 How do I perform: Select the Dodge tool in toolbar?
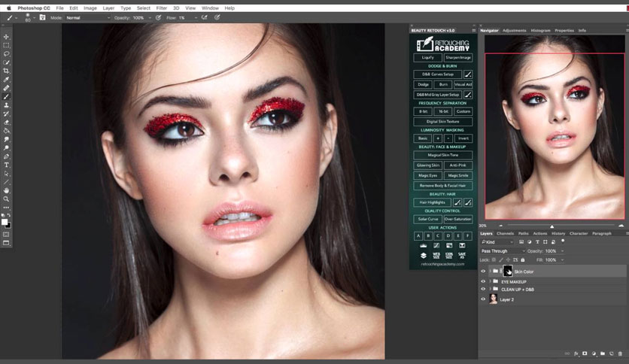[7, 148]
